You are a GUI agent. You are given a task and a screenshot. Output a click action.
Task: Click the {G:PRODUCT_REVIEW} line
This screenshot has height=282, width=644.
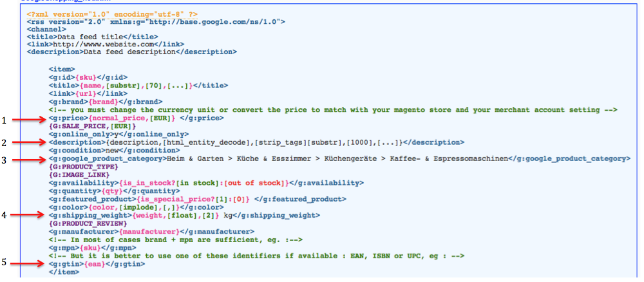pyautogui.click(x=88, y=223)
